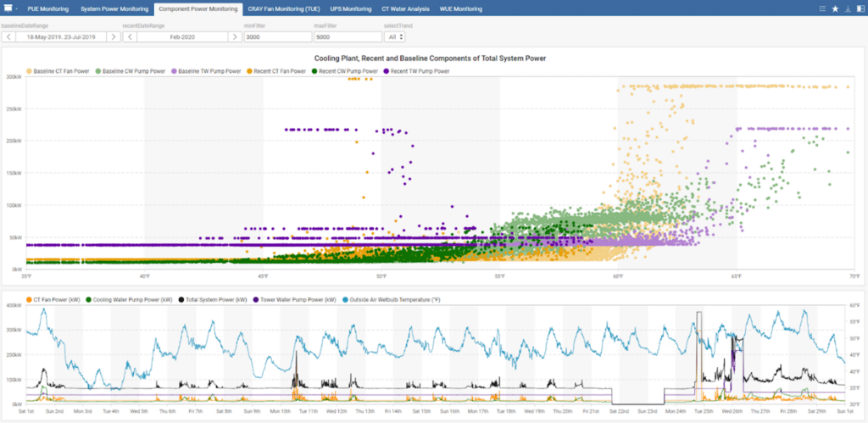Viewport: 868px width, 423px height.
Task: Expand the dashboard menu dropdown arrow
Action: click(17, 8)
